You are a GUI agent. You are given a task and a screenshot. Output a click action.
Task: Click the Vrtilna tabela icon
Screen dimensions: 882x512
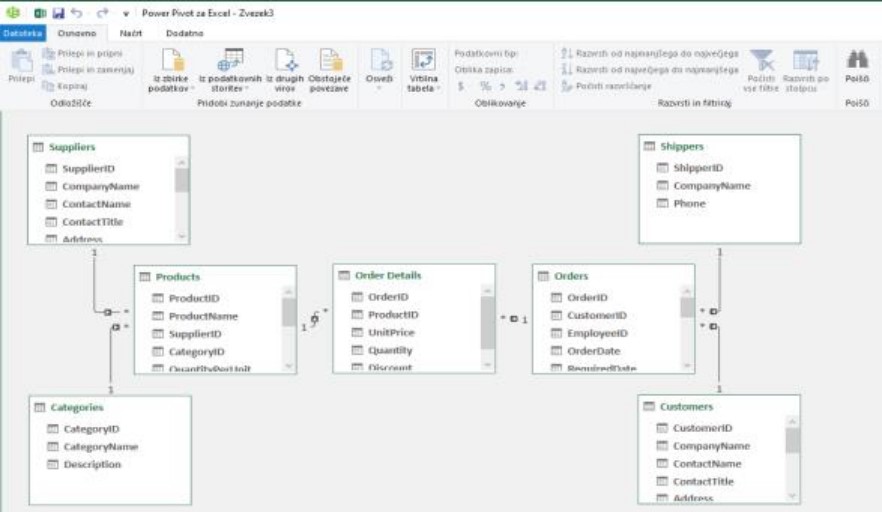coord(423,61)
